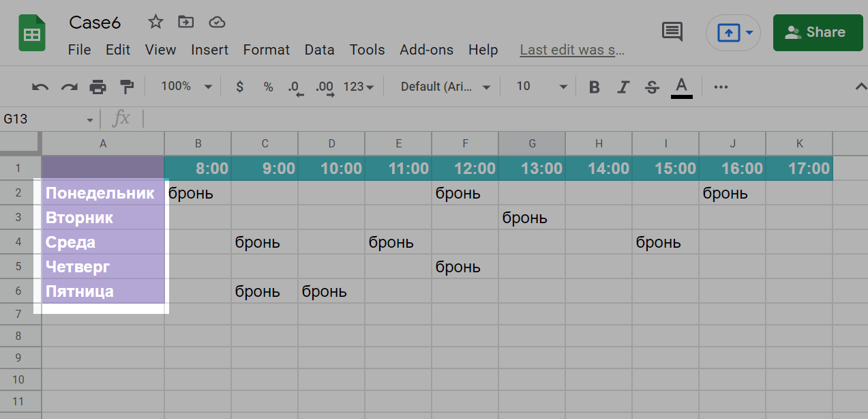Click the cell name box showing G13
The width and height of the screenshot is (868, 419).
coord(48,119)
